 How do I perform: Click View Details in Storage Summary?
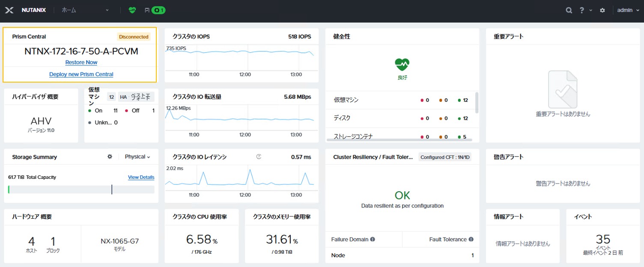(x=141, y=177)
